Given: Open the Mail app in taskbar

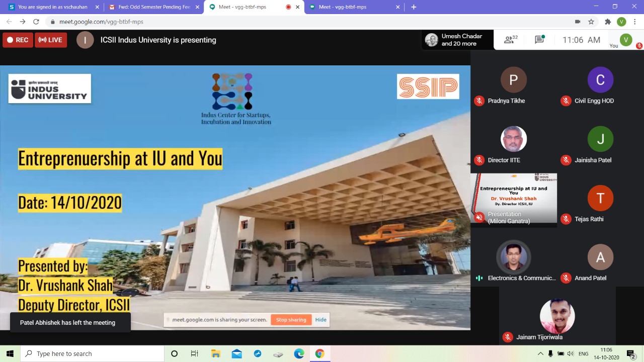Looking at the screenshot, I should (x=236, y=353).
